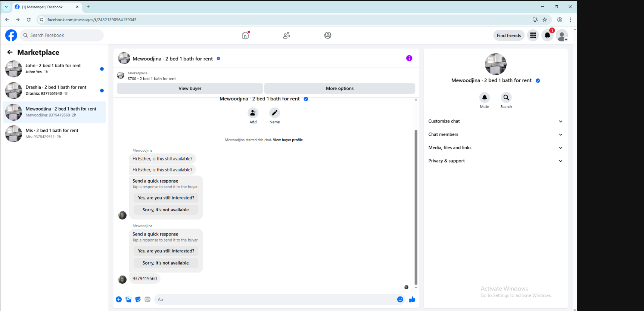Expand Customize chat section
Screen dimensions: 644x311
495,121
